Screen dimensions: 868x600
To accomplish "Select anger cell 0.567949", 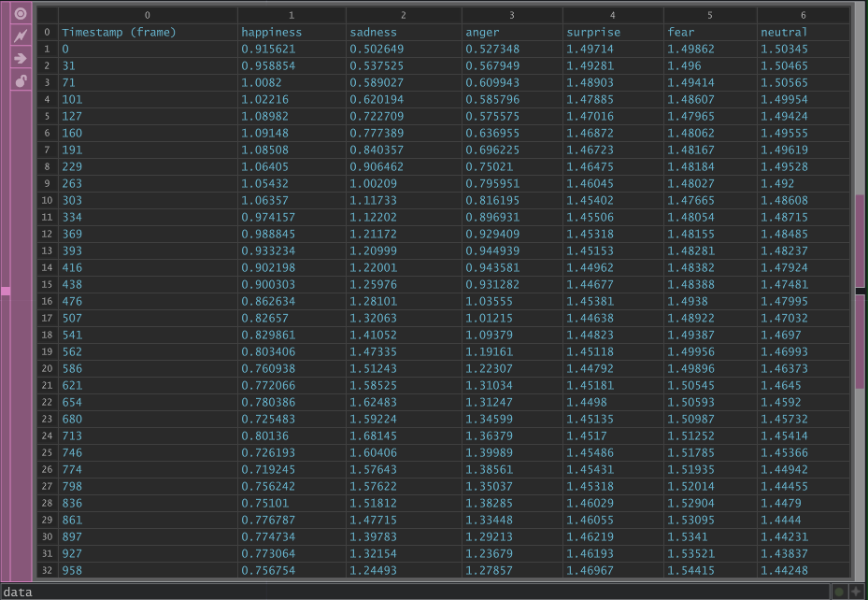I will (512, 65).
